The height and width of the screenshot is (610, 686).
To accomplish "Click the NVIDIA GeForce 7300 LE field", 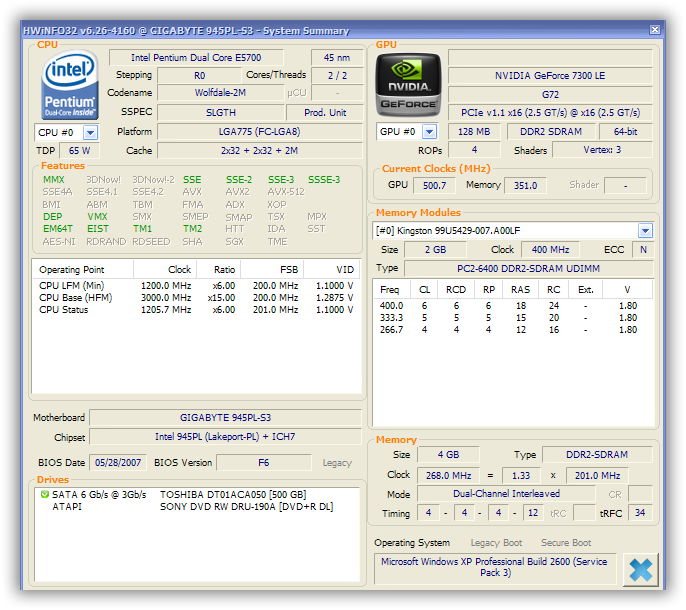I will coord(550,76).
